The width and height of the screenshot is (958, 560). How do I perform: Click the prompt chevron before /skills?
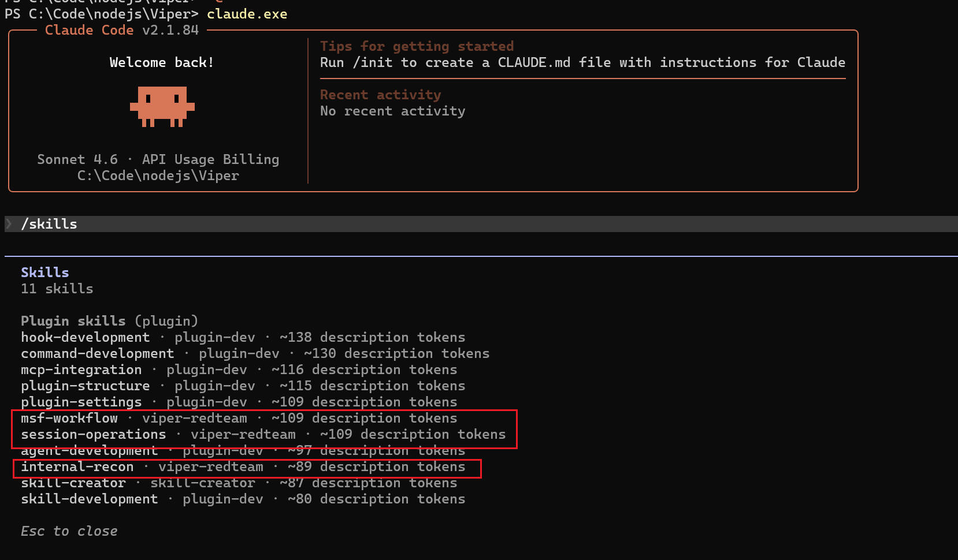tap(9, 224)
